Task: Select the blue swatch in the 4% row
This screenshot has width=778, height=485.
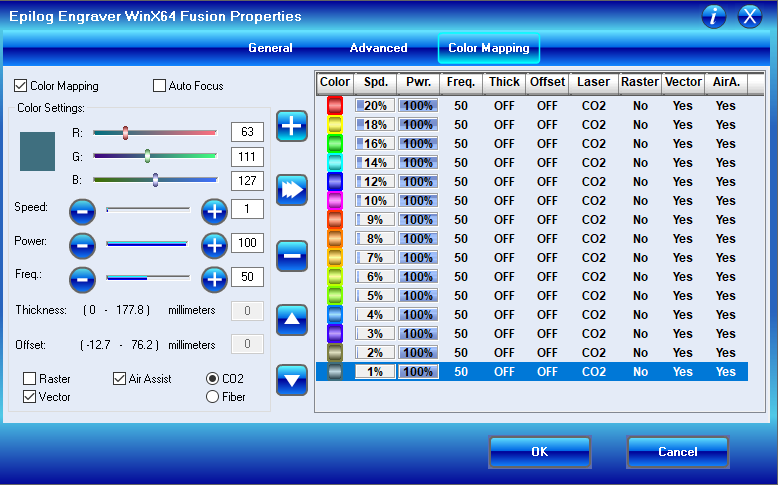Action: tap(335, 315)
